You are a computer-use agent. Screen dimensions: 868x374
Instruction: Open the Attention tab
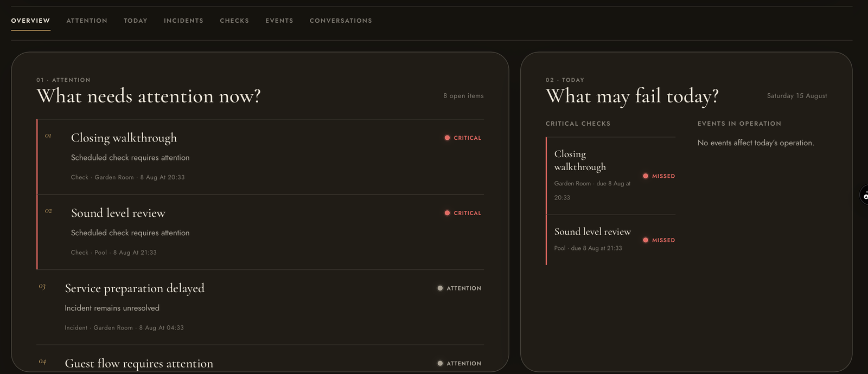click(x=87, y=21)
